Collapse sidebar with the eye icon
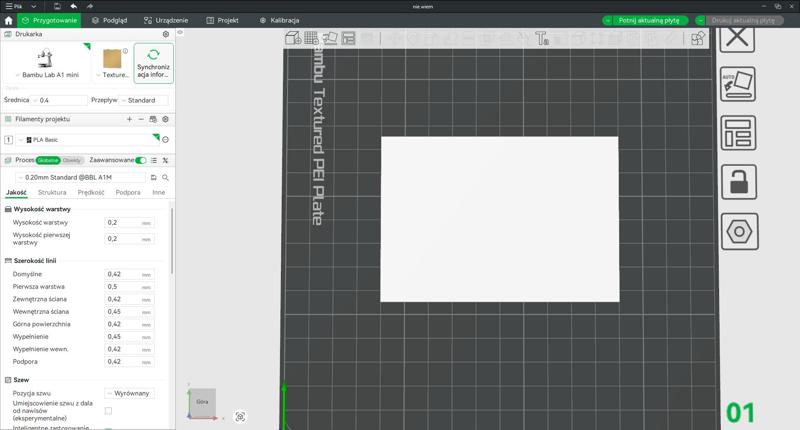This screenshot has height=430, width=800. 180,32
